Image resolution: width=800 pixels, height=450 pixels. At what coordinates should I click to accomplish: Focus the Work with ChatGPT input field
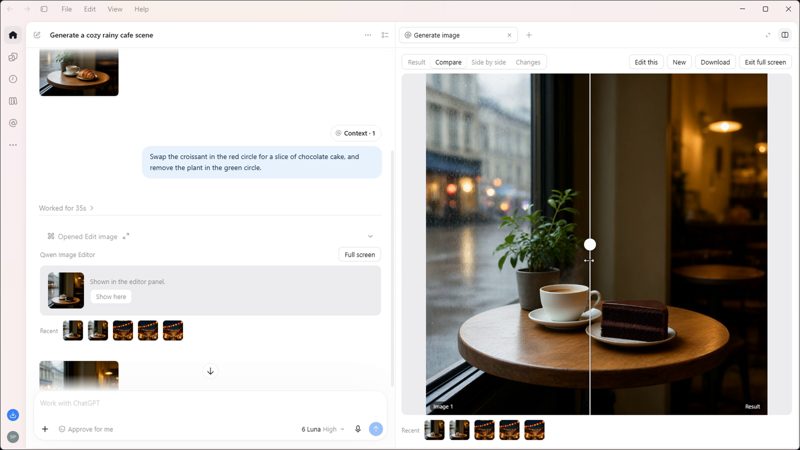click(209, 403)
